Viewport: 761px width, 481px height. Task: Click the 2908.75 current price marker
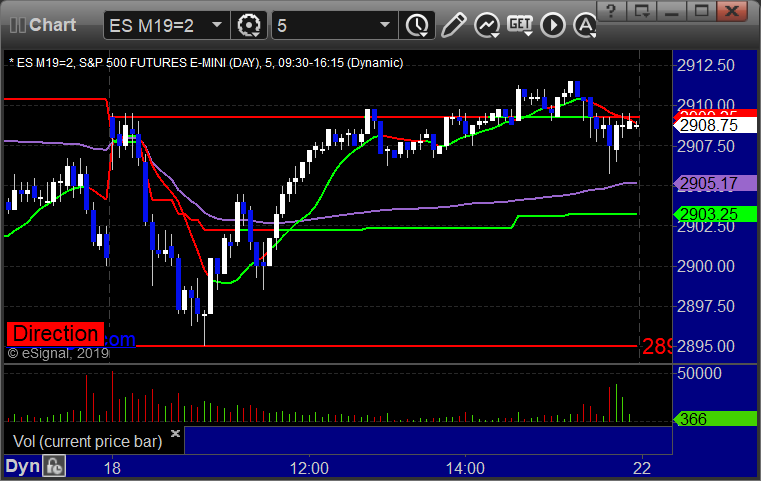714,125
